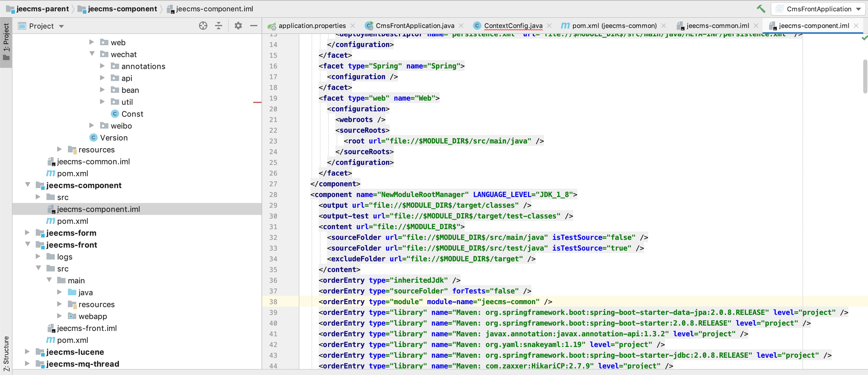Switch to pom.xml (jeecms-common) tab
The image size is (868, 375).
click(x=614, y=26)
